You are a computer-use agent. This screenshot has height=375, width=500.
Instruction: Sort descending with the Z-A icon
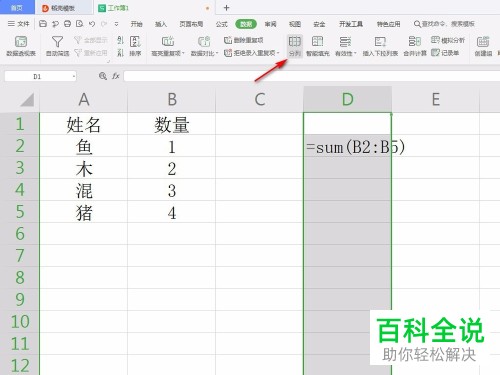pyautogui.click(x=120, y=53)
